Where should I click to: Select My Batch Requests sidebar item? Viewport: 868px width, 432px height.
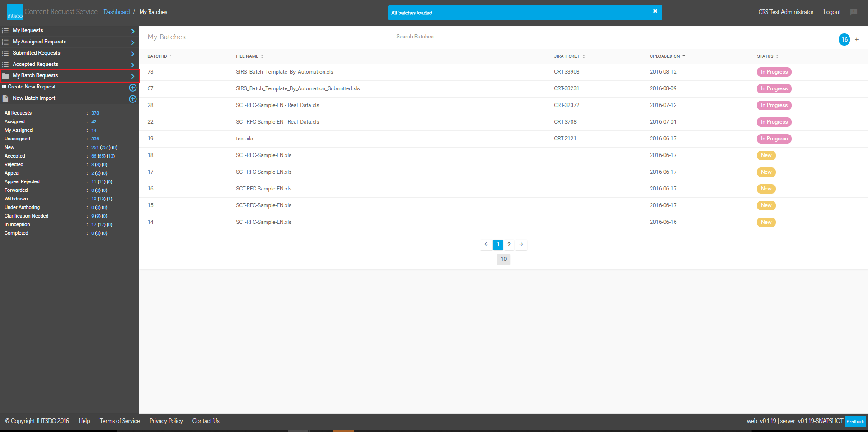point(35,76)
